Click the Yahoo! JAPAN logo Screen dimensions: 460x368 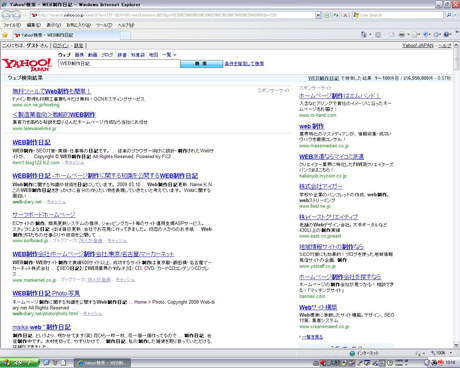pyautogui.click(x=27, y=64)
